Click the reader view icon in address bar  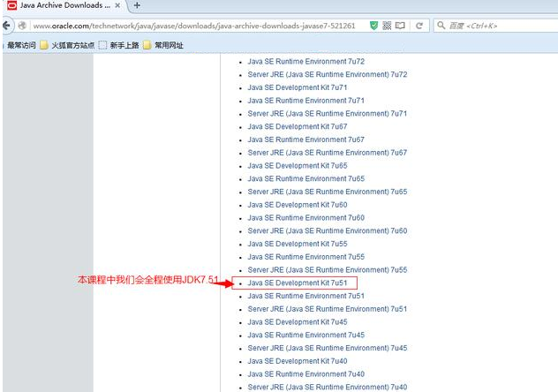tap(400, 26)
